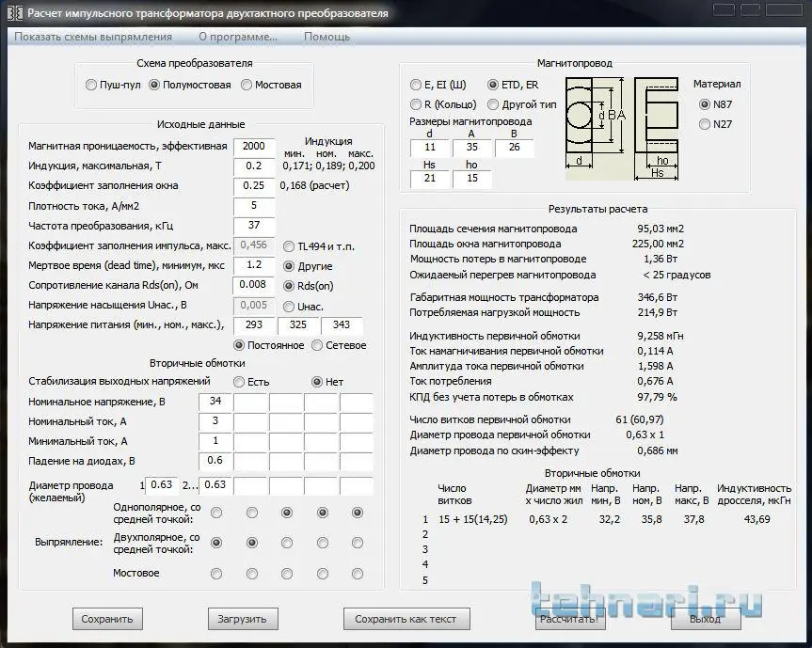Image resolution: width=812 pixels, height=648 pixels.
Task: Click 'Выход' button
Action: click(x=706, y=619)
